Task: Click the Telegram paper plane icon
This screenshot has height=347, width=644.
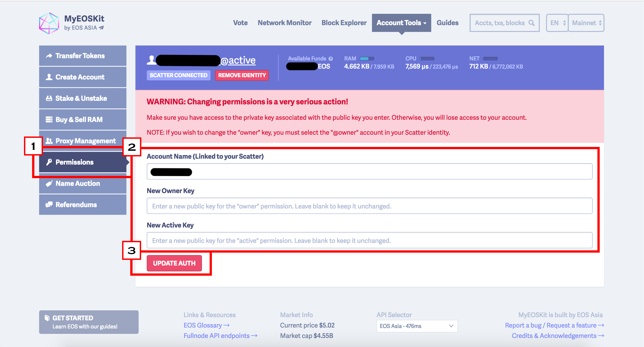Action: point(101,28)
